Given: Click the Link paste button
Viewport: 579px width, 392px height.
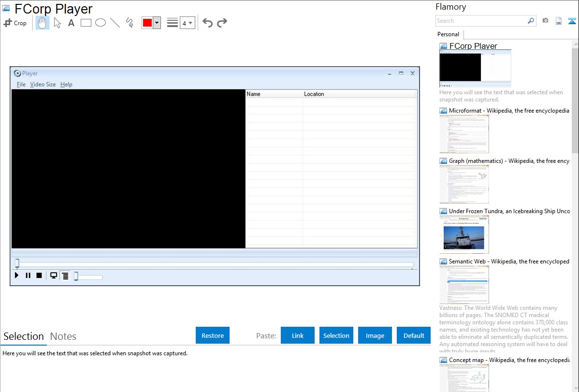Looking at the screenshot, I should tap(298, 335).
